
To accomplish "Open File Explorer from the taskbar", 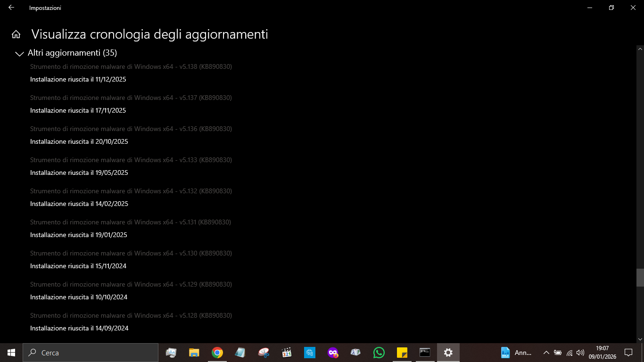I will [x=194, y=353].
